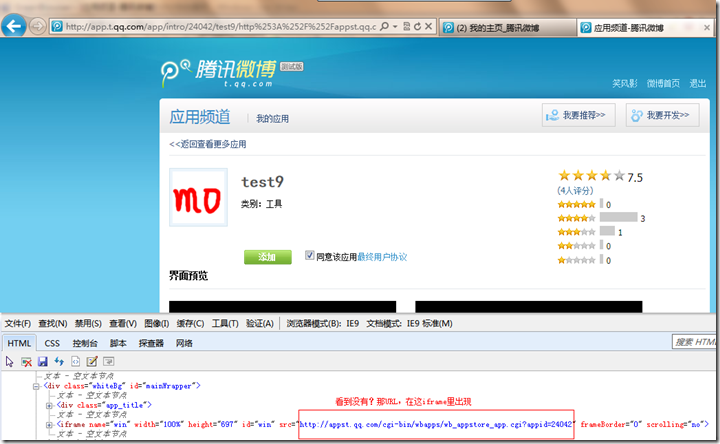Click the two-star rating row stars

coord(577,246)
